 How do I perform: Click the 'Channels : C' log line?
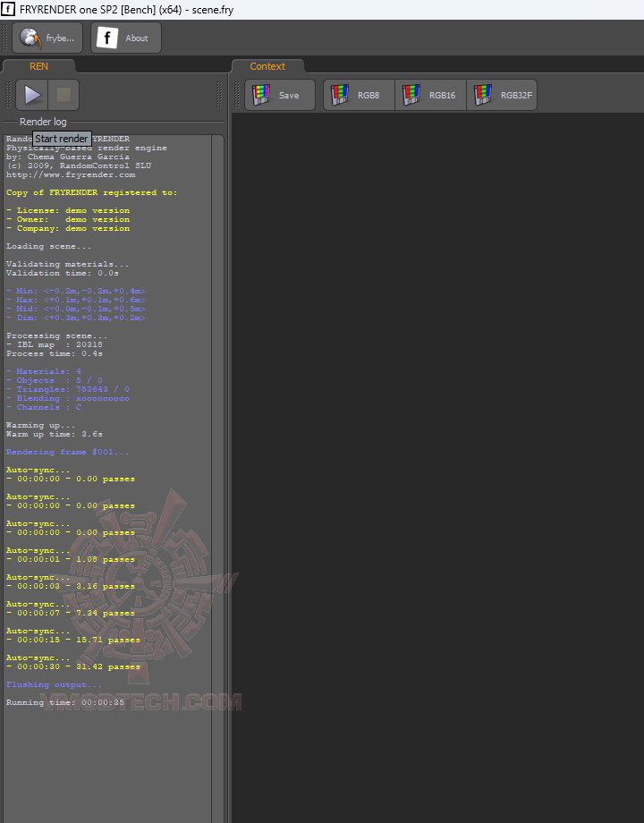(44, 407)
